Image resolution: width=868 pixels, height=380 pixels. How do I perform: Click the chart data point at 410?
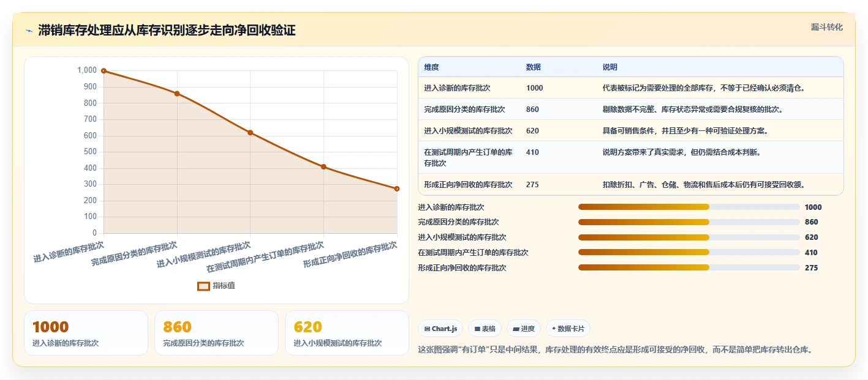tap(323, 166)
